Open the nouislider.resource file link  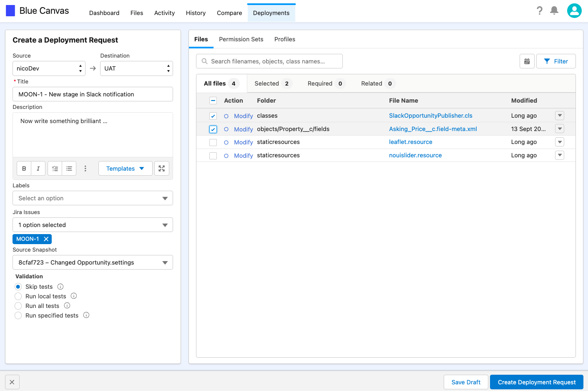(415, 155)
